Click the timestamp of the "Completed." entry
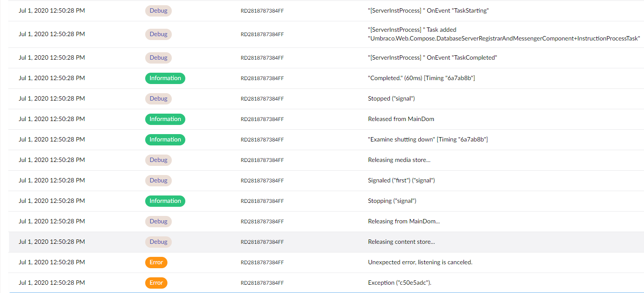This screenshot has height=293, width=644. 51,78
